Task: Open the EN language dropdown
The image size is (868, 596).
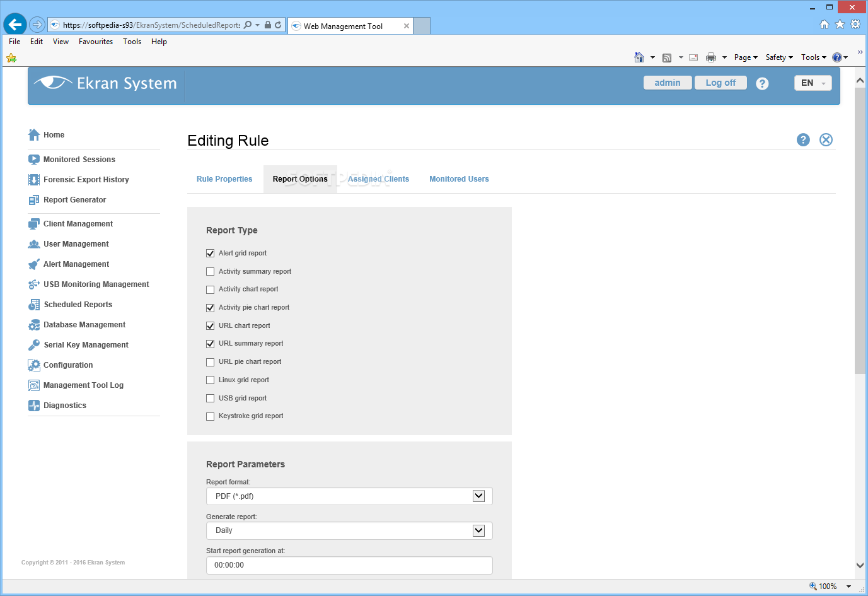Action: tap(813, 83)
